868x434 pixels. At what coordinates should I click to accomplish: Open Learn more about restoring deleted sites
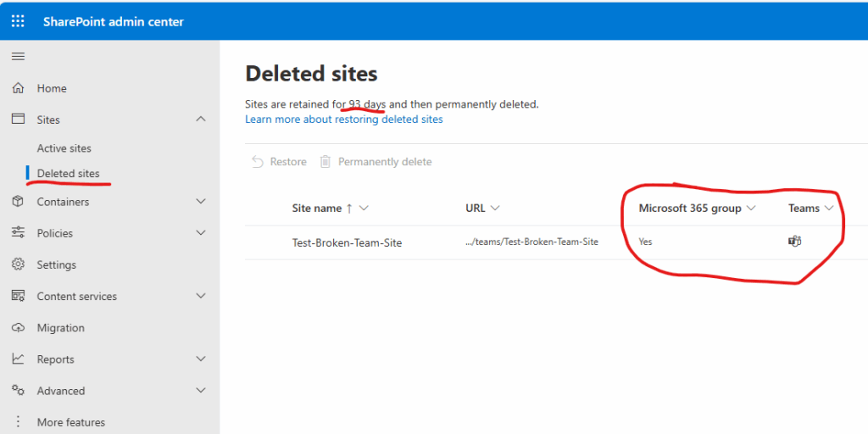pyautogui.click(x=344, y=119)
